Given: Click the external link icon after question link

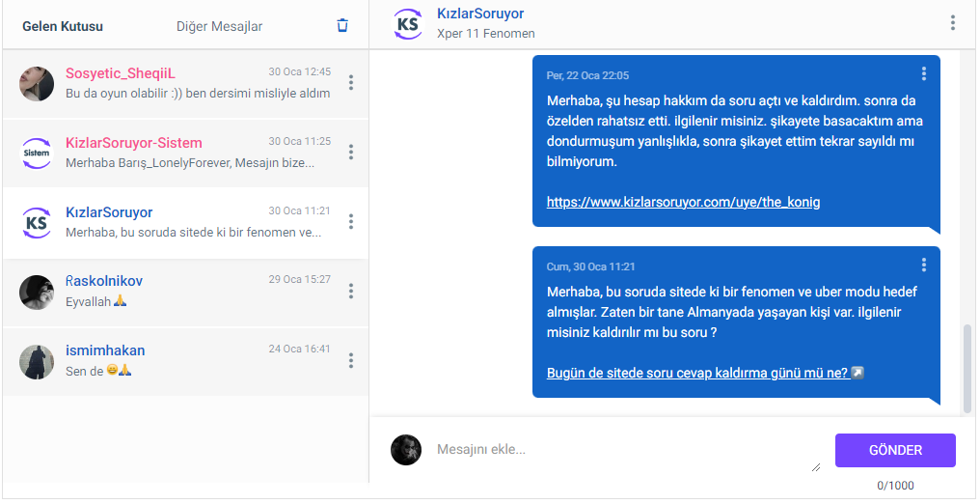Looking at the screenshot, I should 858,374.
